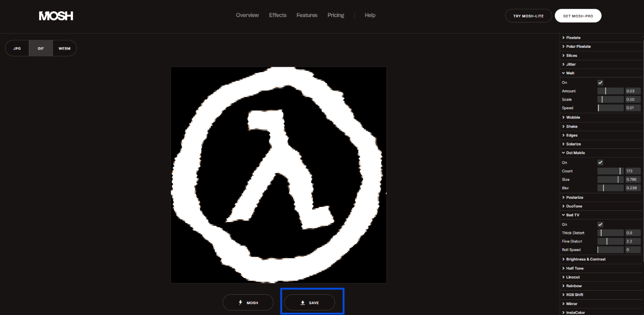Uncheck the Bad TV On checkbox
Viewport: 644px width, 315px height.
coord(600,224)
